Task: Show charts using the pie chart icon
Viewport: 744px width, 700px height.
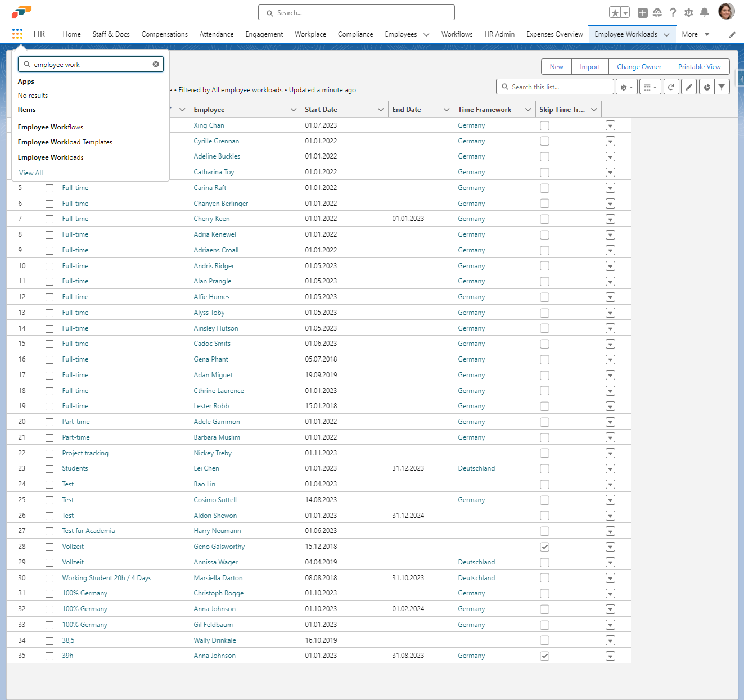Action: tap(706, 87)
